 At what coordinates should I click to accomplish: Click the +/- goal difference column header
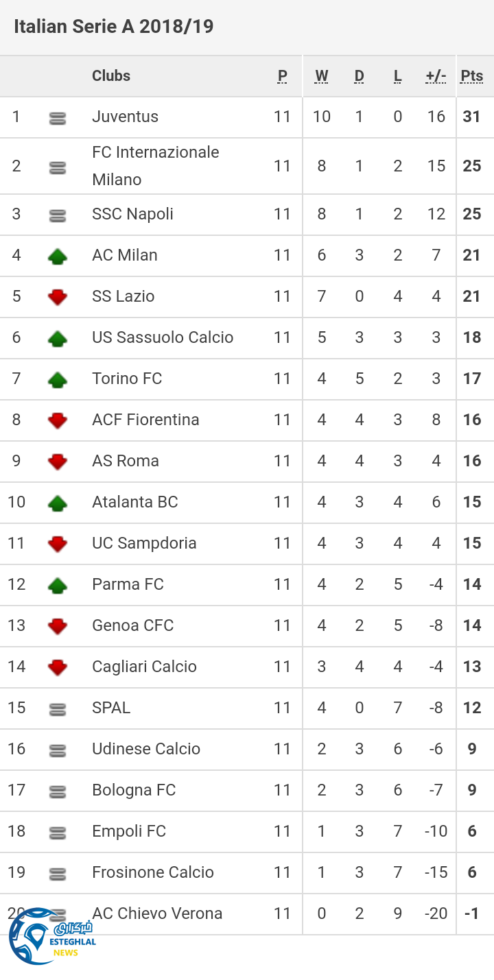point(436,76)
